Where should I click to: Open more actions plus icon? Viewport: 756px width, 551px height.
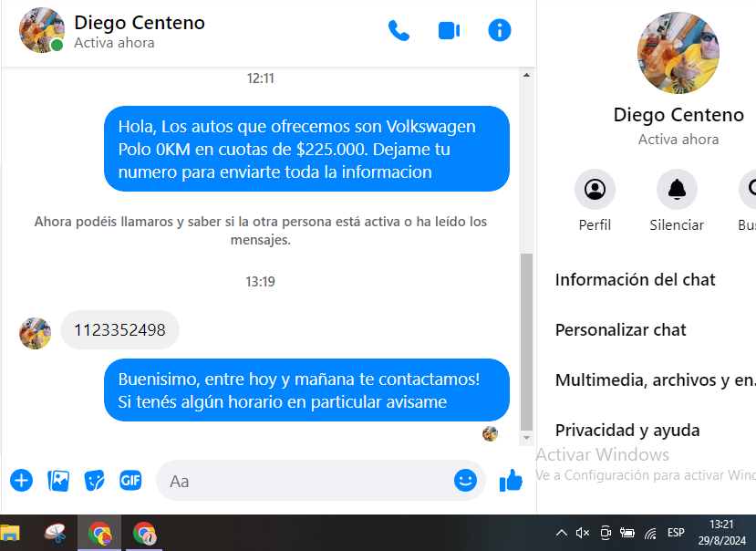tap(21, 481)
